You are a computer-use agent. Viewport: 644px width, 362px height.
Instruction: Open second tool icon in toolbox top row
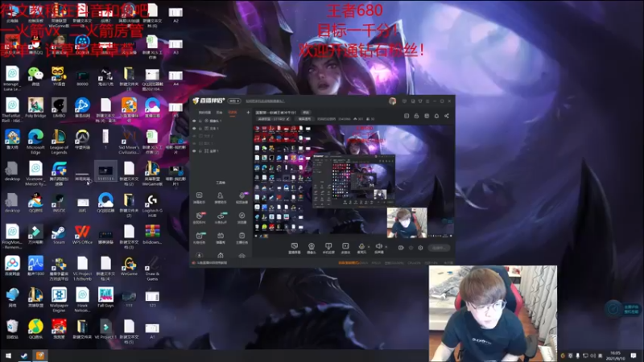click(x=221, y=197)
